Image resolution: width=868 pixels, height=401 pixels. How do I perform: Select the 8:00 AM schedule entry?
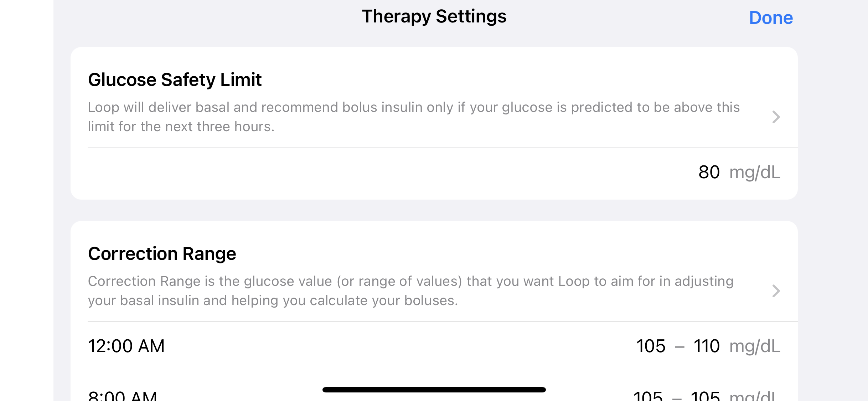pos(123,395)
